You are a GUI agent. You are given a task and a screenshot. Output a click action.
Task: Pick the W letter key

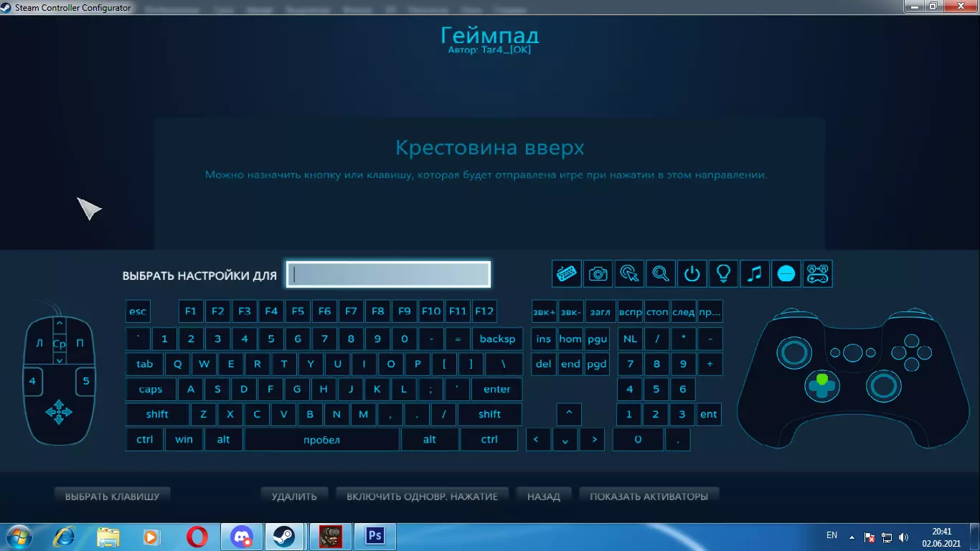pyautogui.click(x=204, y=364)
